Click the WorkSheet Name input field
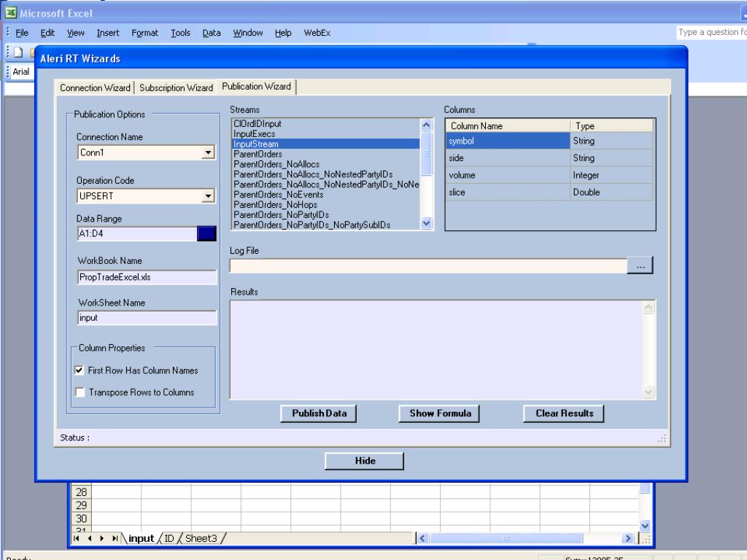 tap(147, 318)
